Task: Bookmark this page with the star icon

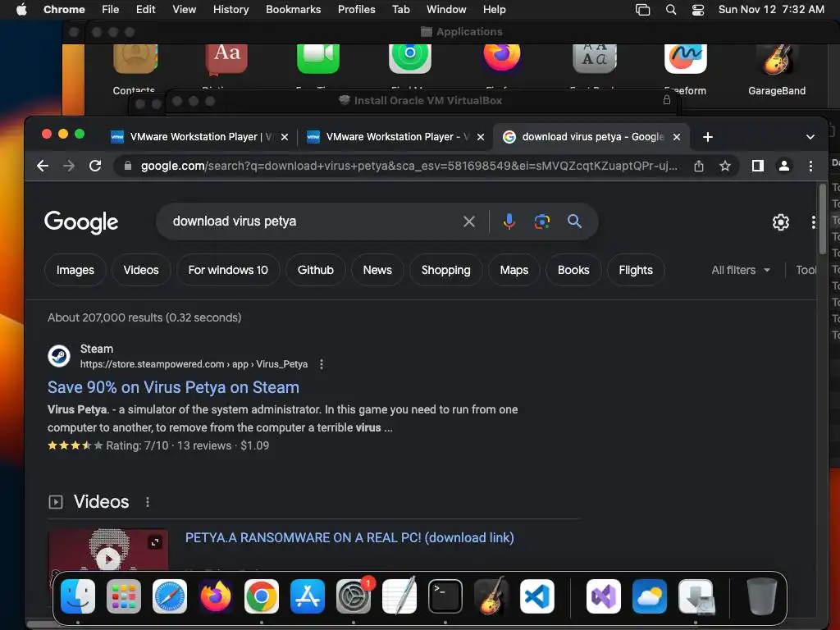Action: pyautogui.click(x=725, y=166)
